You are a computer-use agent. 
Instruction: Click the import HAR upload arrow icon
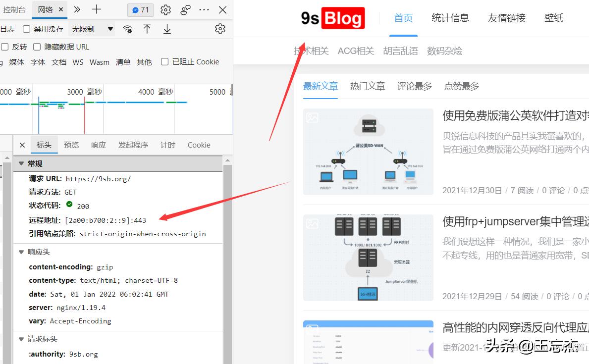tap(147, 29)
